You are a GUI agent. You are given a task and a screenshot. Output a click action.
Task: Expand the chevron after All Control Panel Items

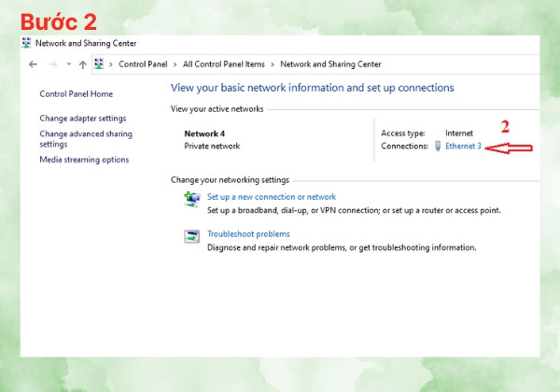[x=273, y=64]
